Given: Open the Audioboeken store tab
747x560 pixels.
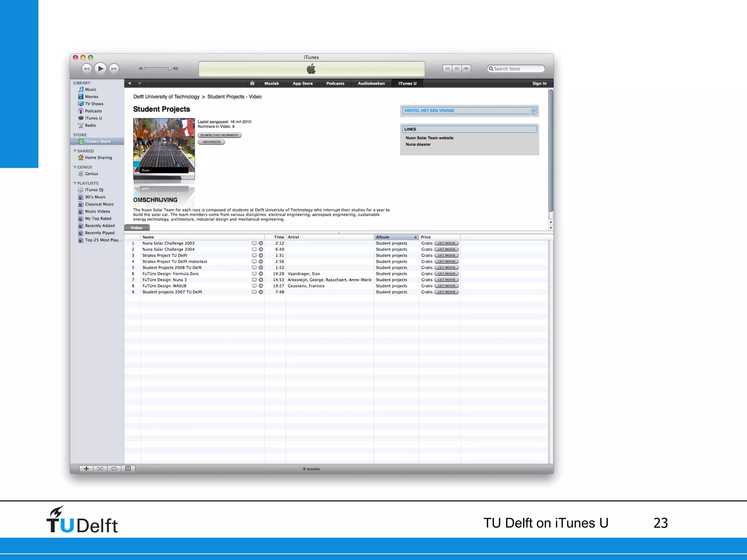Looking at the screenshot, I should [371, 83].
